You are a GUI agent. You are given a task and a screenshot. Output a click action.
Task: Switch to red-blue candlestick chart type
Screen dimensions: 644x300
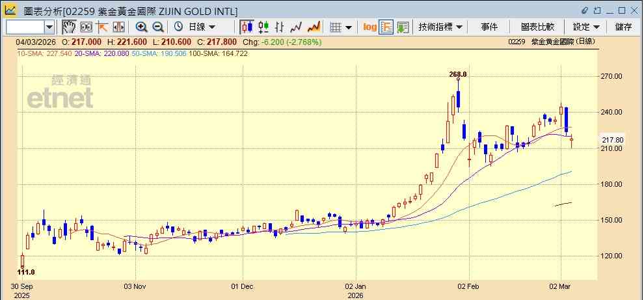point(247,27)
